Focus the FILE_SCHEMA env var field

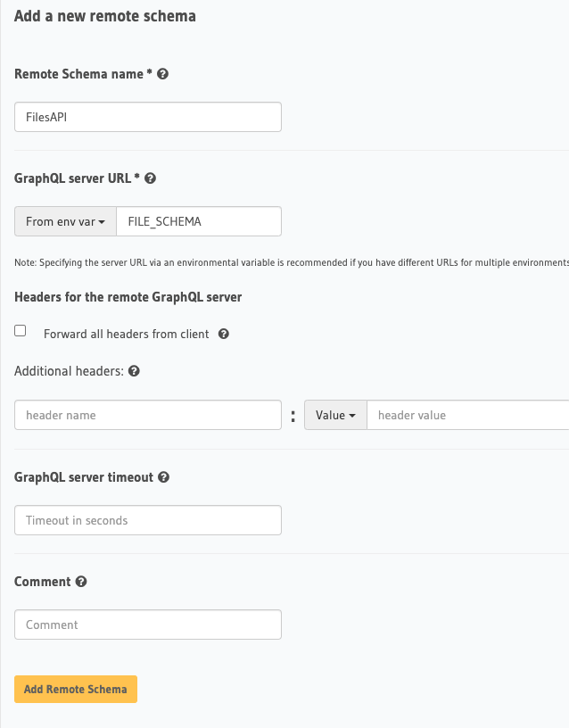click(199, 221)
